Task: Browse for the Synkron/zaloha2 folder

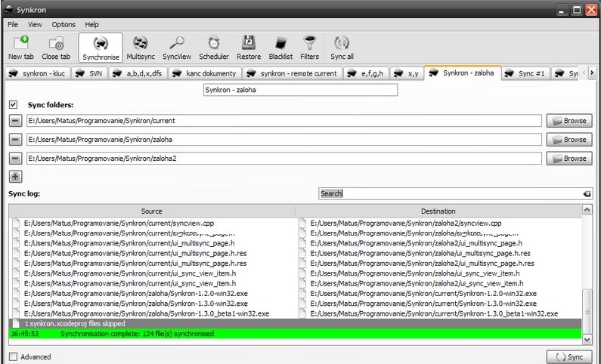Action: click(569, 158)
